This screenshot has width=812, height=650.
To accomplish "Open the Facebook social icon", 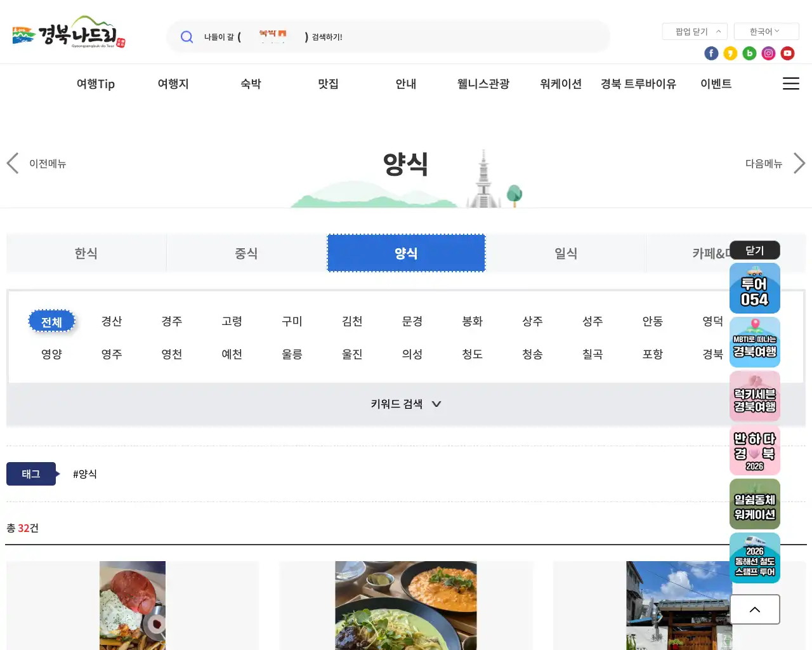I will tap(711, 53).
